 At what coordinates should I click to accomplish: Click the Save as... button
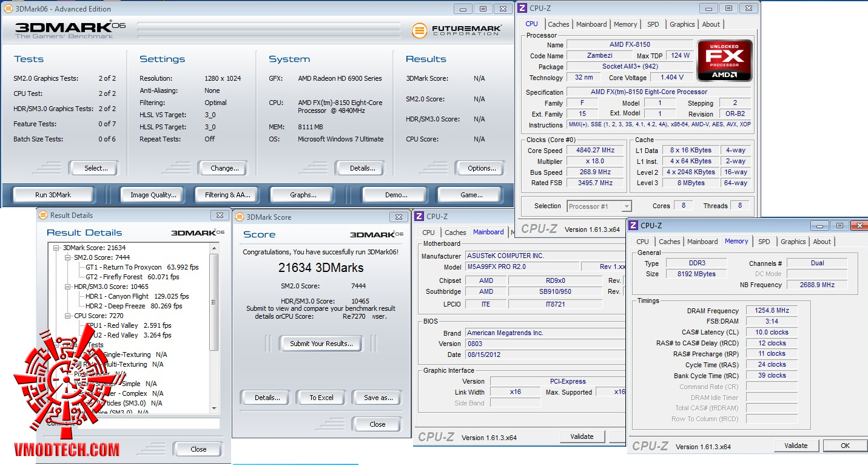click(378, 398)
